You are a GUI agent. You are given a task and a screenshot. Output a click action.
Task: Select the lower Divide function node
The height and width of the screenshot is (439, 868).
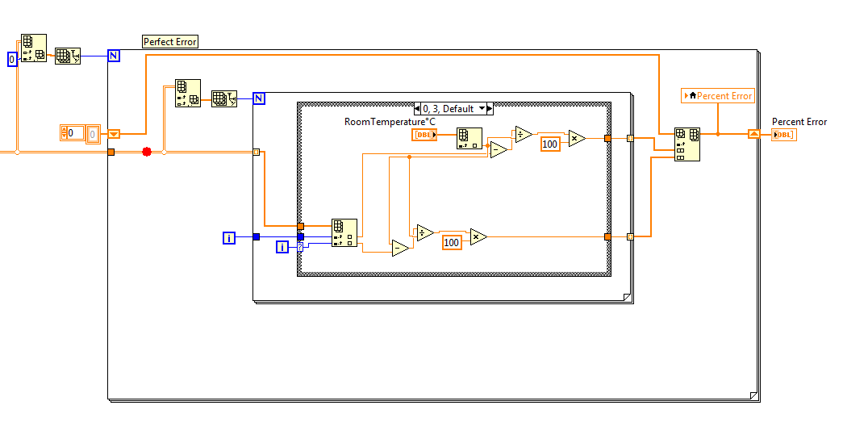425,233
